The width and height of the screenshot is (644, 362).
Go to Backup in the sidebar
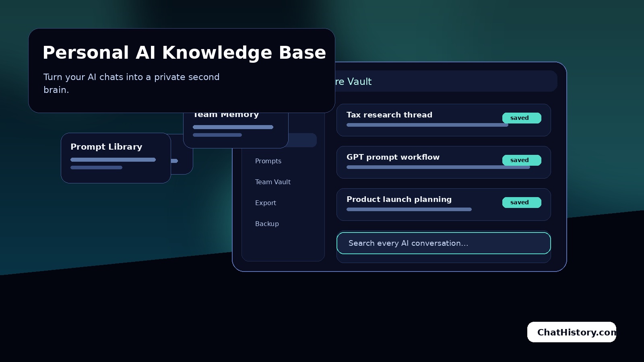click(267, 224)
